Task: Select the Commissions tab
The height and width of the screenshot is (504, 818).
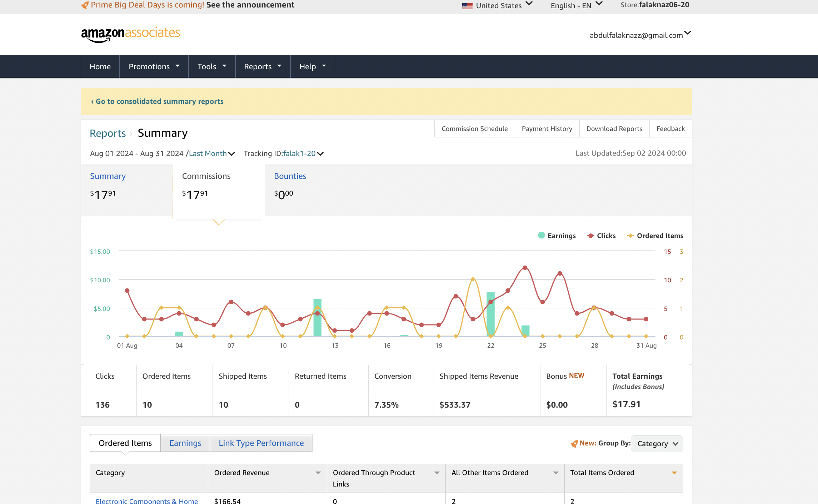Action: pos(219,191)
